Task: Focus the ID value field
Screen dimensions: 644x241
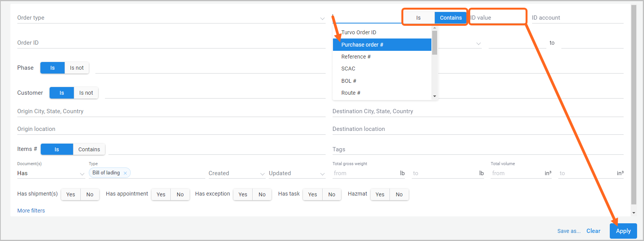Action: [x=498, y=18]
